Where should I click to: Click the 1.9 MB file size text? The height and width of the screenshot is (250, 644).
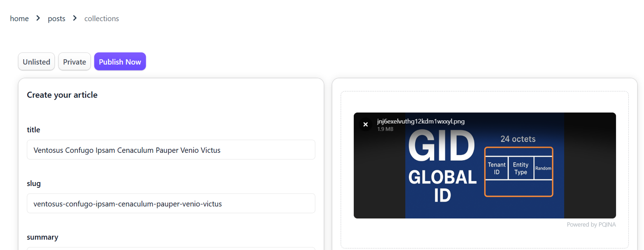point(385,129)
